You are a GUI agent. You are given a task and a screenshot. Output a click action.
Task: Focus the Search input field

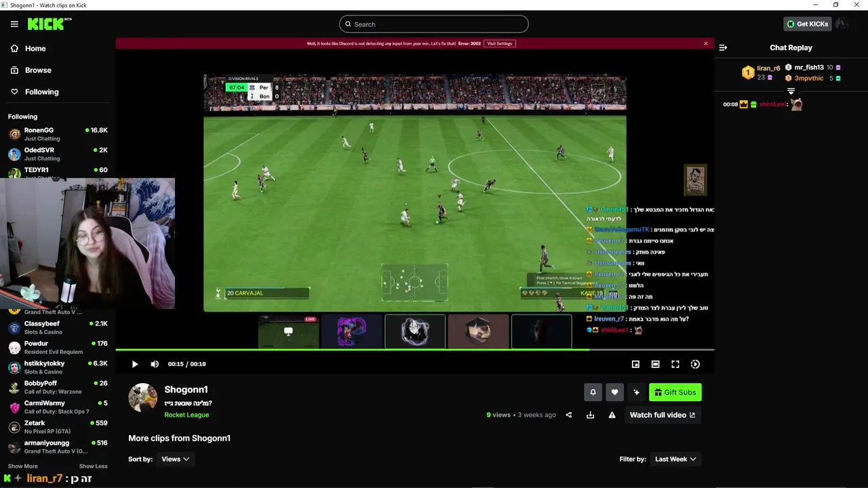click(x=434, y=24)
